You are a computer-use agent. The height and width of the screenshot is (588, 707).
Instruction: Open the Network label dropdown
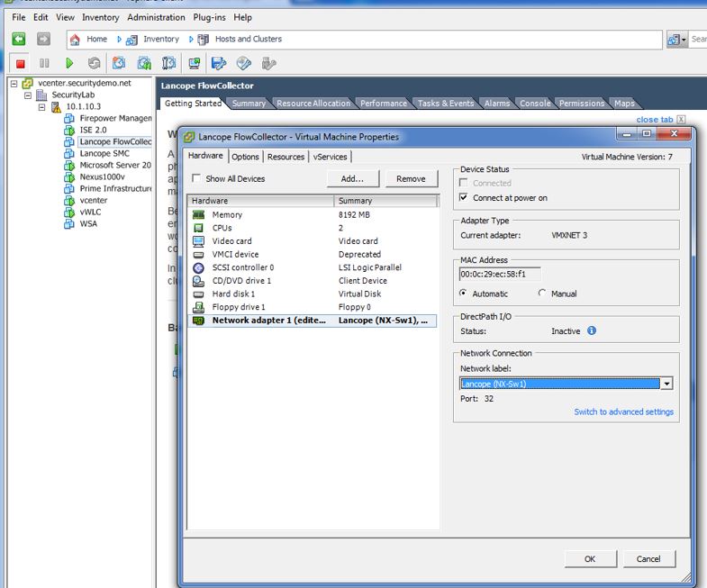click(x=666, y=384)
